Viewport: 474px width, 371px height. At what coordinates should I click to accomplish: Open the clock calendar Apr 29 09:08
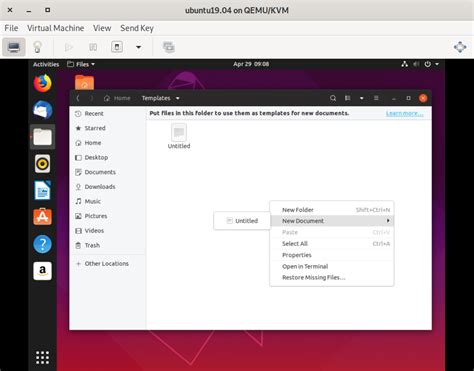[x=251, y=64]
